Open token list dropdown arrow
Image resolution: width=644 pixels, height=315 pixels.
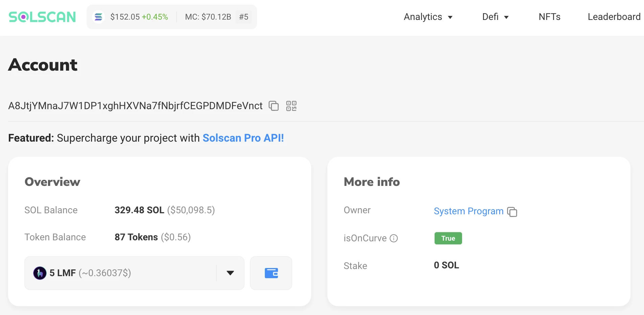(x=230, y=273)
